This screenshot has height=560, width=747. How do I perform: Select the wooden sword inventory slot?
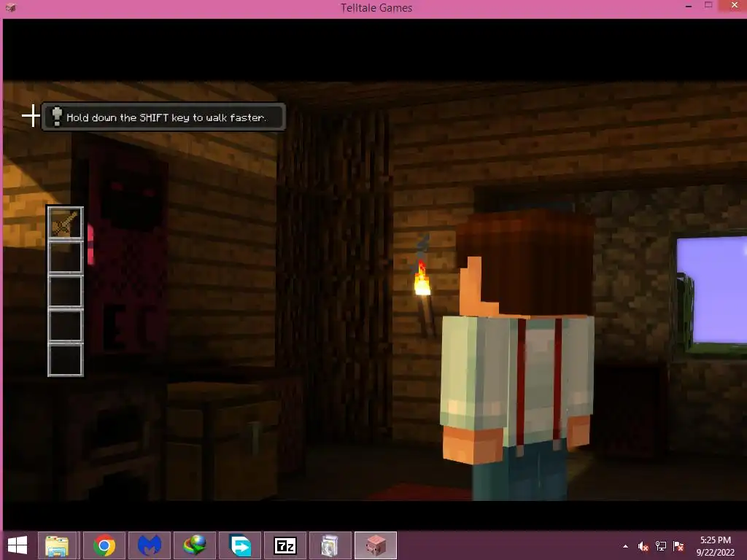(65, 223)
